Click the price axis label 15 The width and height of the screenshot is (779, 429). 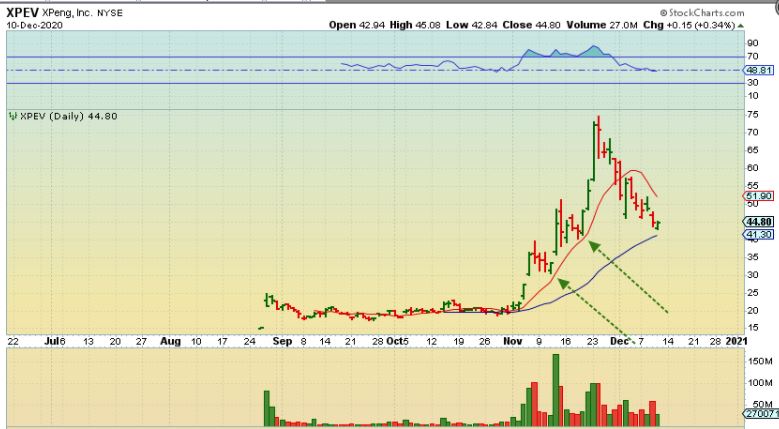point(753,328)
